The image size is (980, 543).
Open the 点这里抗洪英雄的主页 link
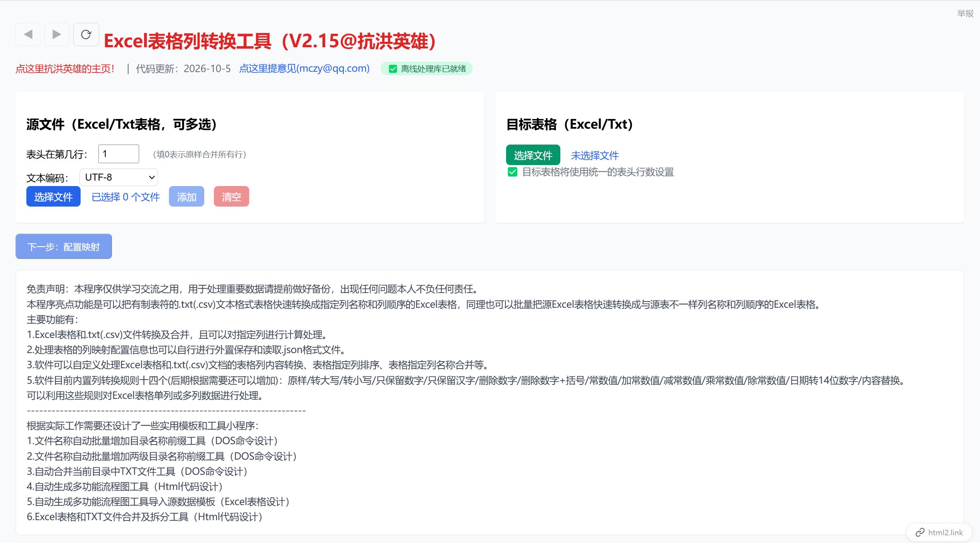tap(65, 69)
